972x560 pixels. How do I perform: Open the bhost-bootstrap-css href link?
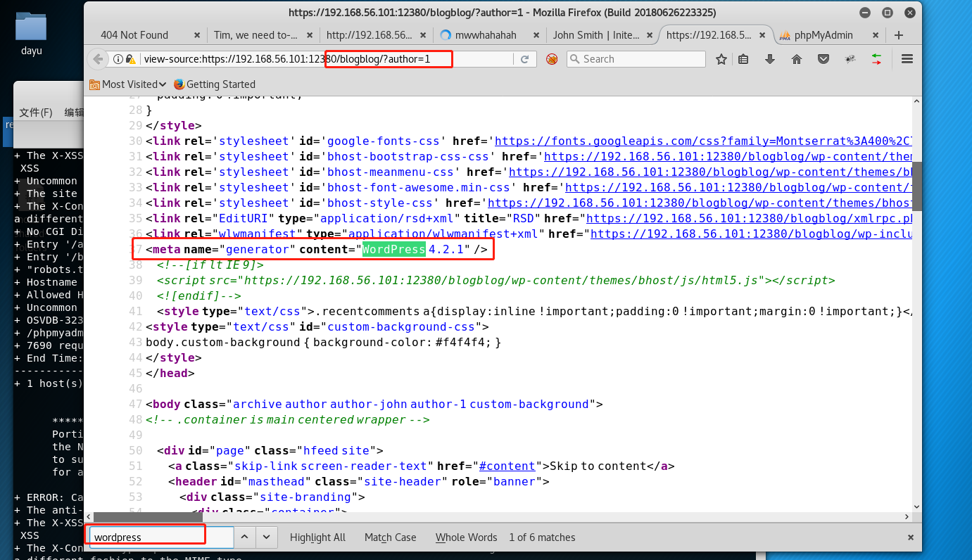click(x=728, y=156)
